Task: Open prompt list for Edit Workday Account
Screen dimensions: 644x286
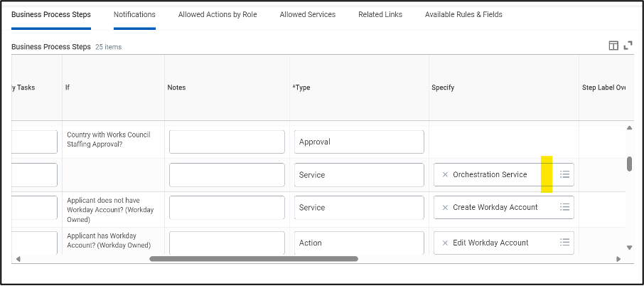Action: coord(564,243)
